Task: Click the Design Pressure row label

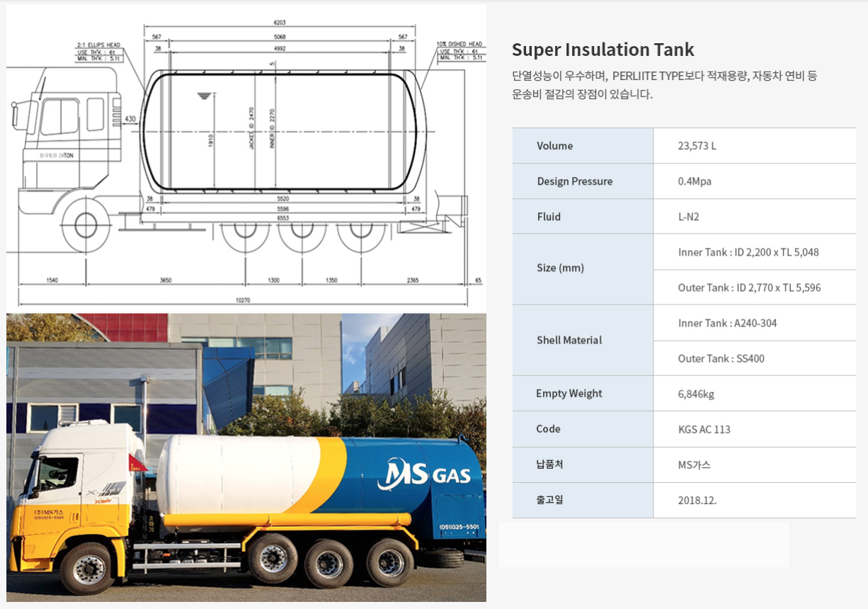Action: coord(574,181)
